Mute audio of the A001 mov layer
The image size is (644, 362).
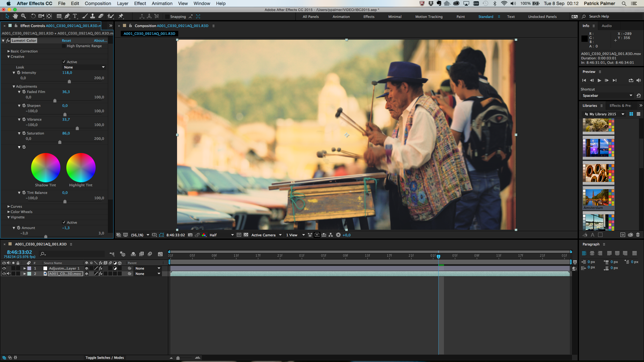click(9, 274)
